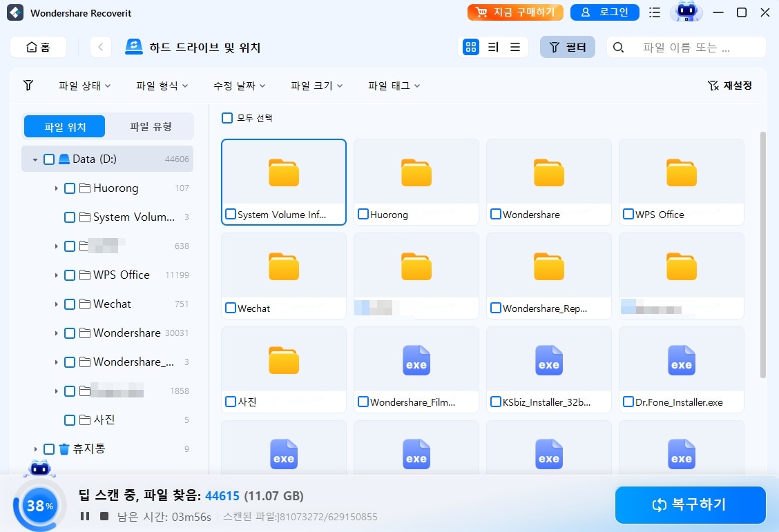The image size is (779, 532).
Task: Check the Huorong grid item checkbox
Action: pyautogui.click(x=363, y=214)
